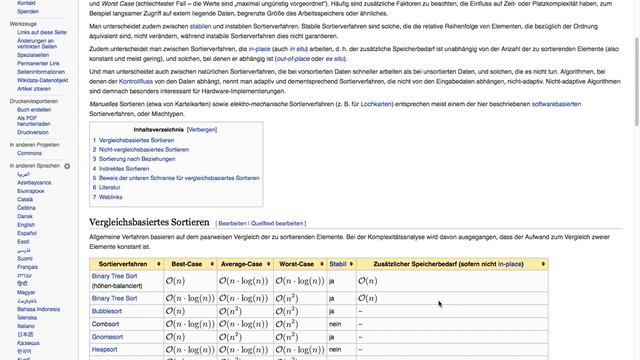Open Druckversion link
Viewport: 640px width, 360px height.
coord(33,132)
